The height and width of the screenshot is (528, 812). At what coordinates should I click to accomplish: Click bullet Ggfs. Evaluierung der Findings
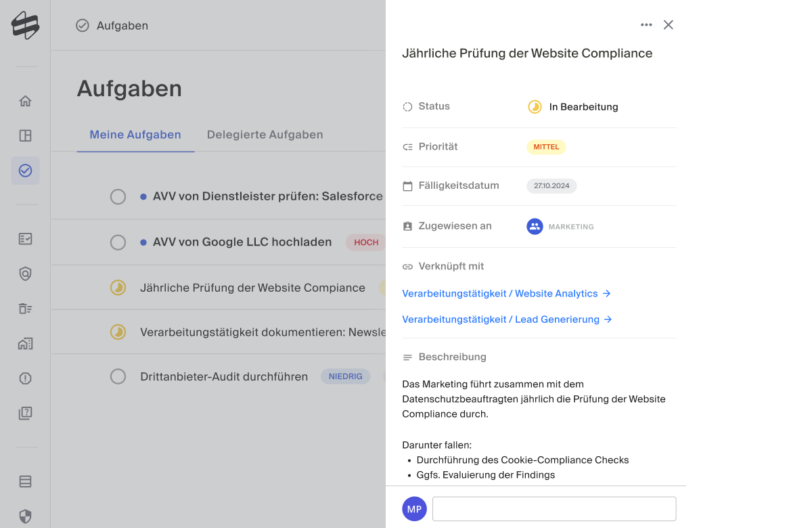coord(486,475)
